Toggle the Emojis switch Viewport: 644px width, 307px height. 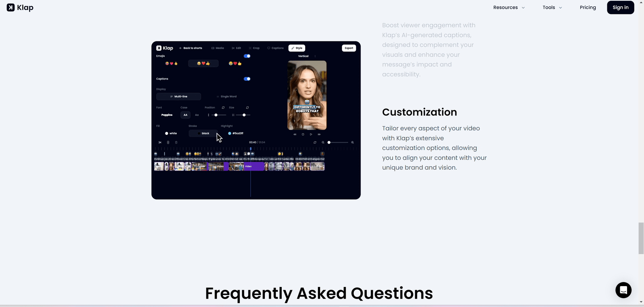point(247,56)
